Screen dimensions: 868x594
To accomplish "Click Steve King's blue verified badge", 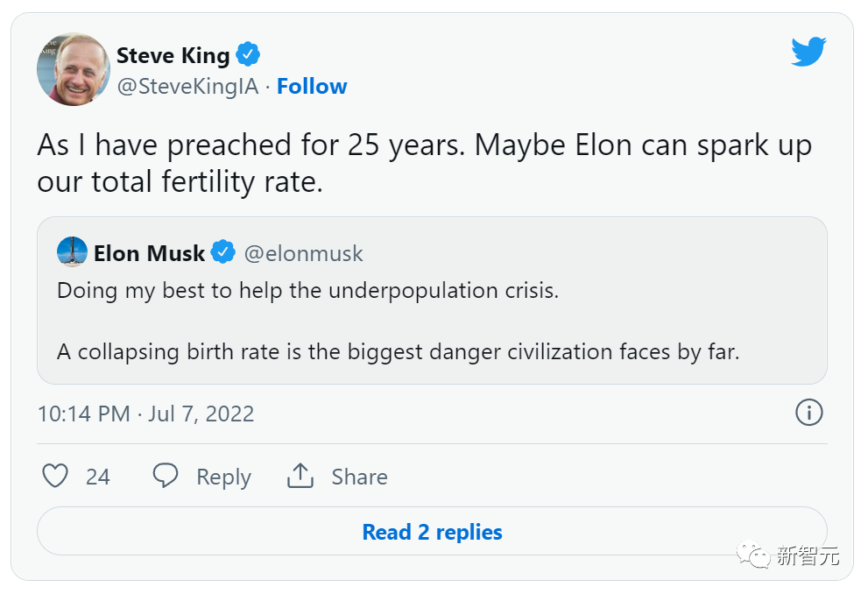I will click(249, 55).
